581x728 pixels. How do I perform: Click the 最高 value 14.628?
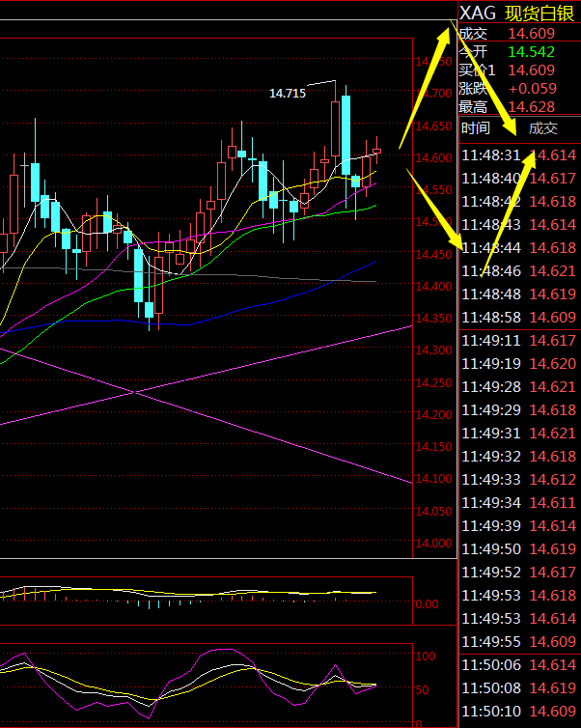coord(532,107)
